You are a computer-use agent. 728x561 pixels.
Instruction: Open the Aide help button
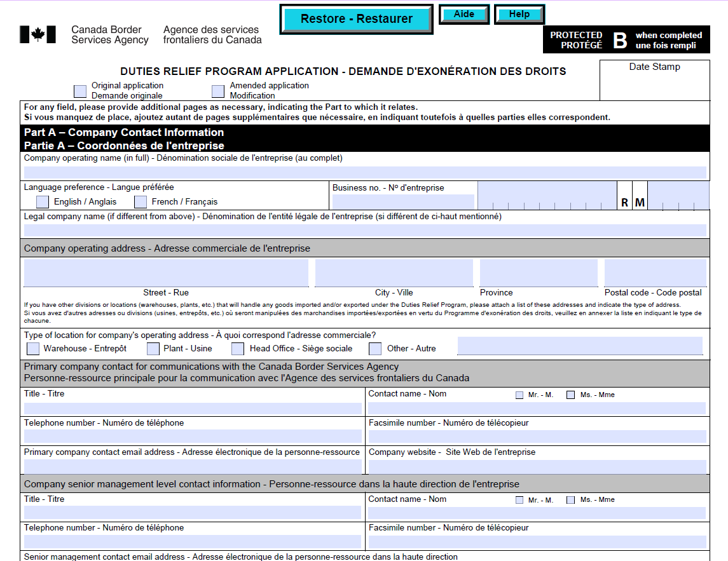[464, 15]
